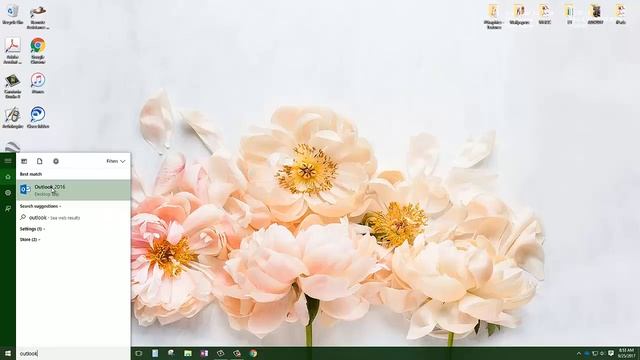Open the gear settings icon in search sidebar
Screen dimensions: 640x360
tap(8, 193)
